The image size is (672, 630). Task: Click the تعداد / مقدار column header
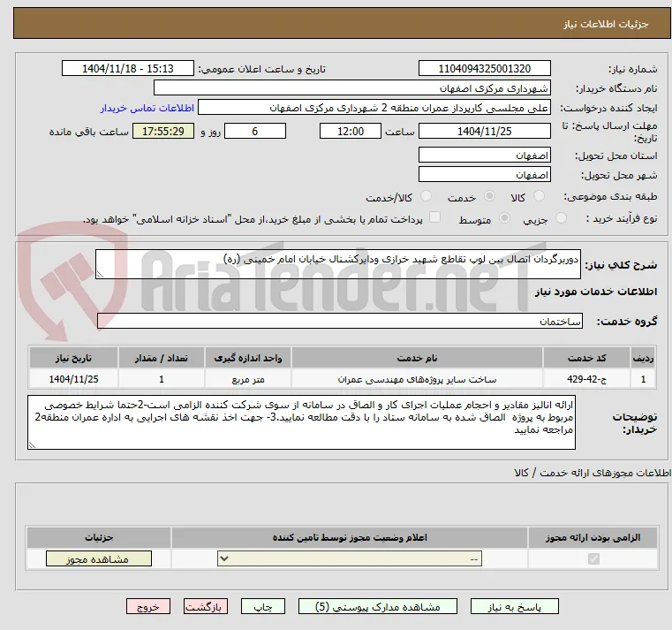tap(161, 358)
